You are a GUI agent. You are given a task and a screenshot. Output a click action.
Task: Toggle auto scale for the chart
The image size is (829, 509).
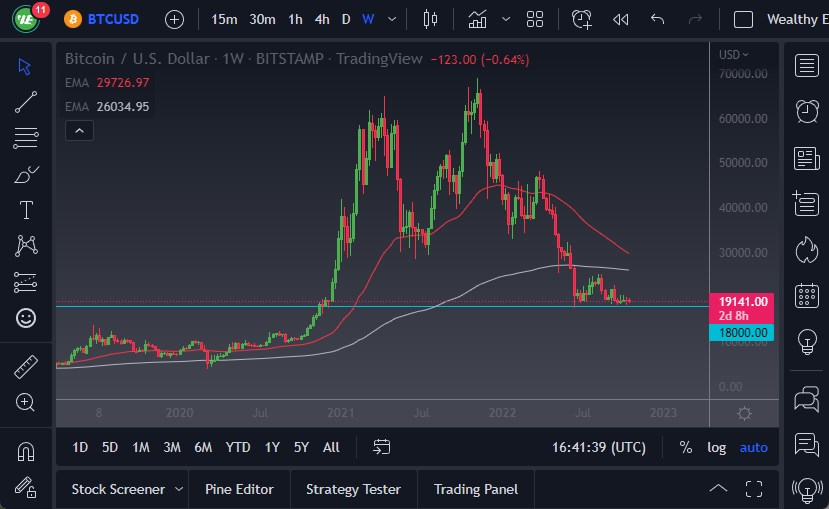[753, 447]
